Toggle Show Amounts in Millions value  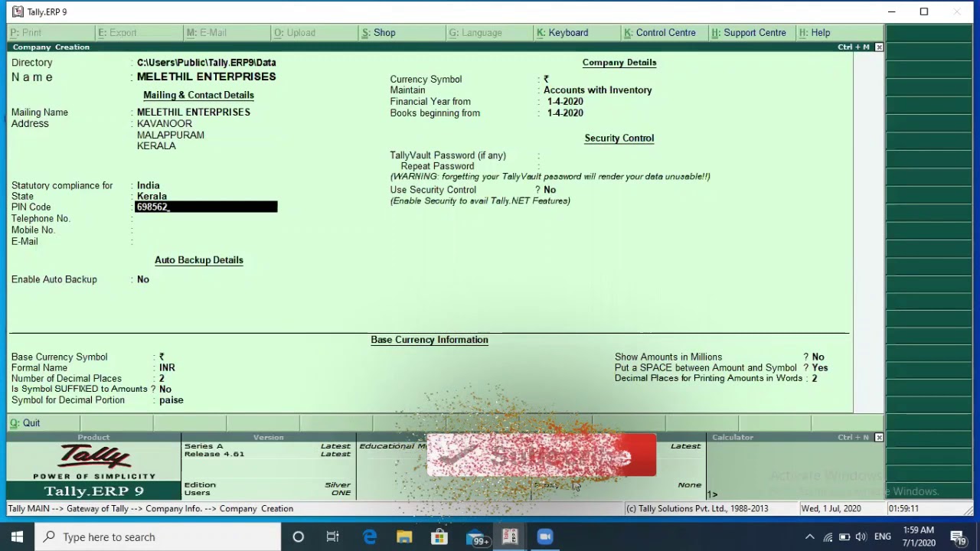818,357
